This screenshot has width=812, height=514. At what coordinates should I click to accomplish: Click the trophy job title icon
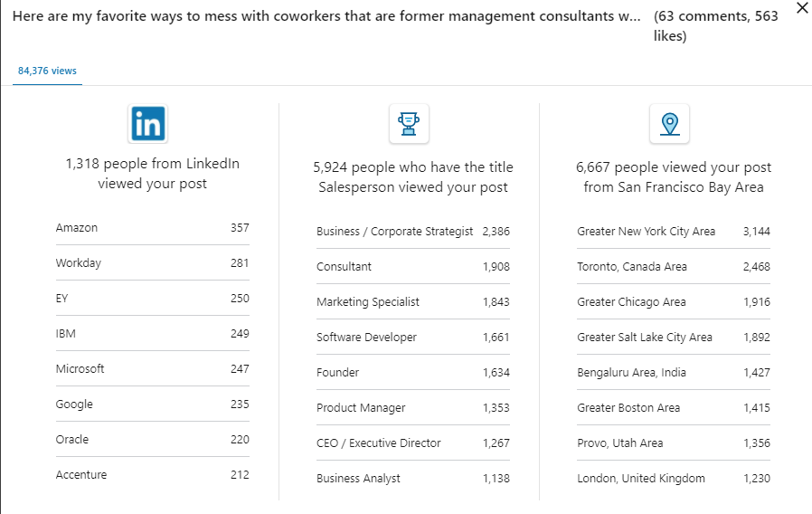pos(409,124)
